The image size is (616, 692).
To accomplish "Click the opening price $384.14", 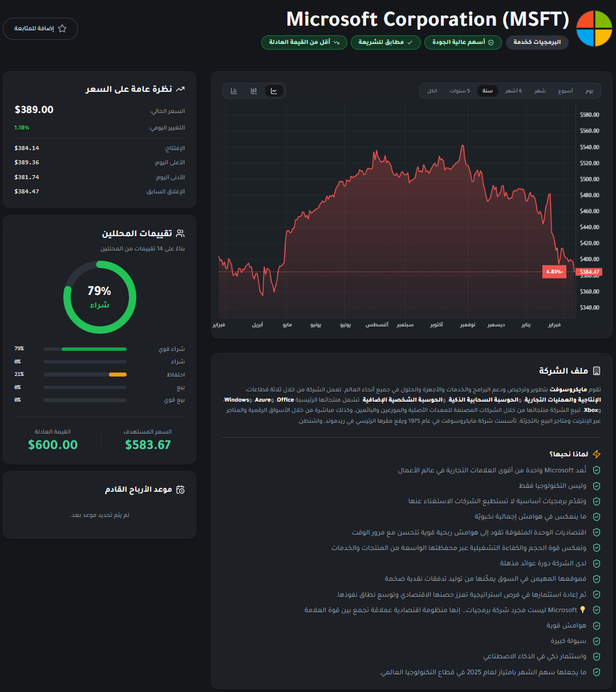I will pyautogui.click(x=27, y=148).
